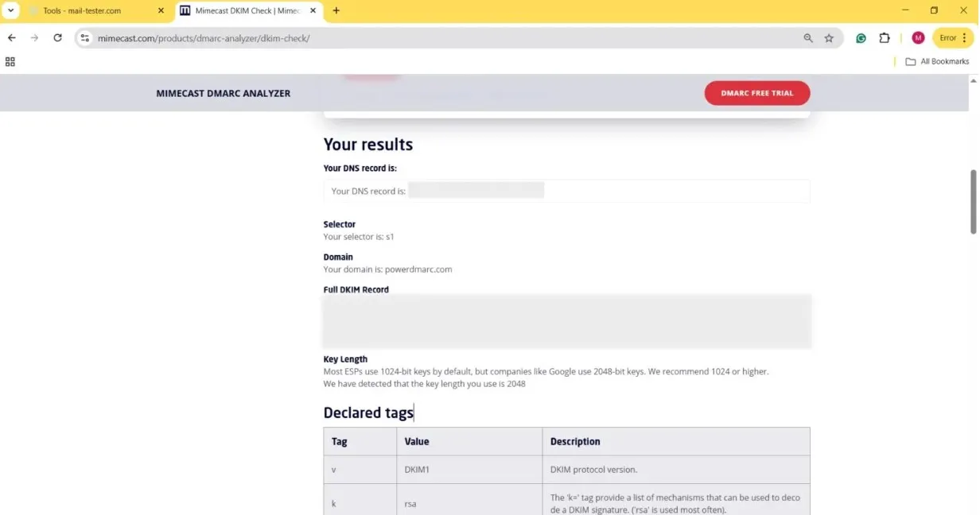Select the Mimecast DKIM Check tab
This screenshot has width=980, height=515.
tap(247, 11)
